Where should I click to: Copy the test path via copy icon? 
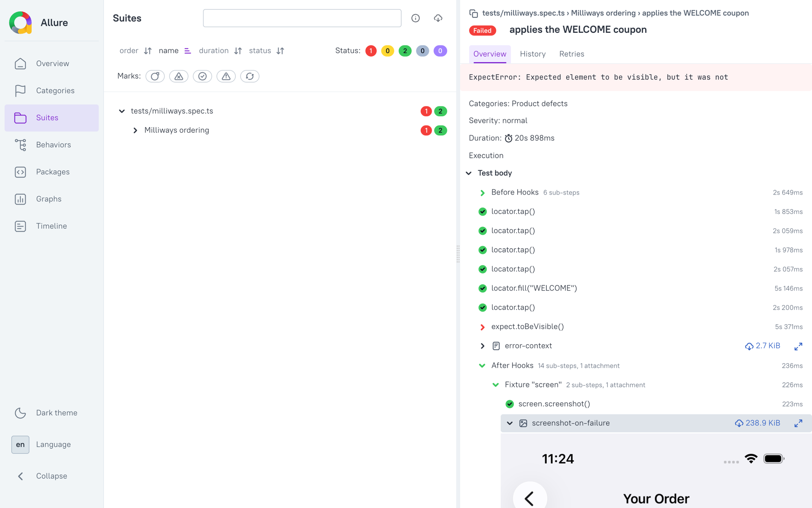[473, 13]
